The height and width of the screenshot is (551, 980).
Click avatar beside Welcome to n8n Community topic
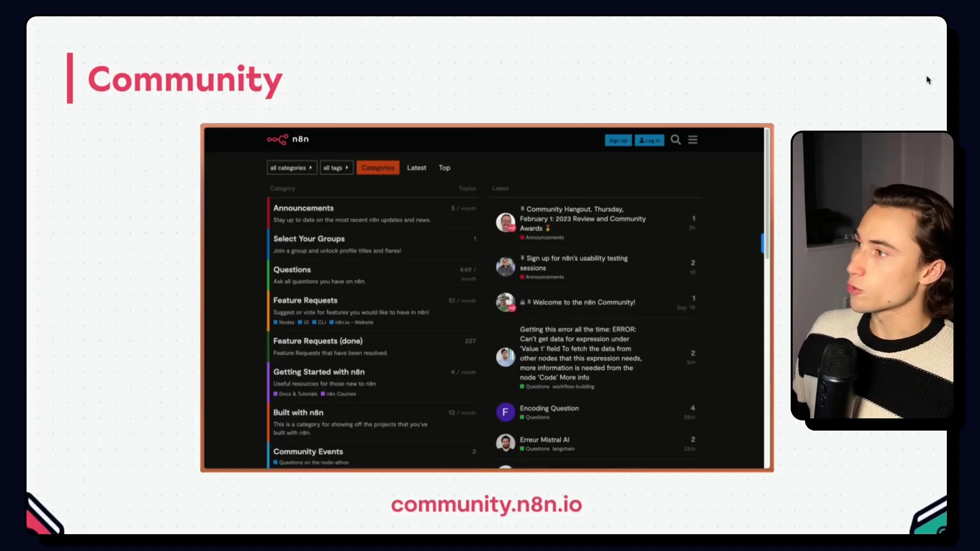(505, 302)
